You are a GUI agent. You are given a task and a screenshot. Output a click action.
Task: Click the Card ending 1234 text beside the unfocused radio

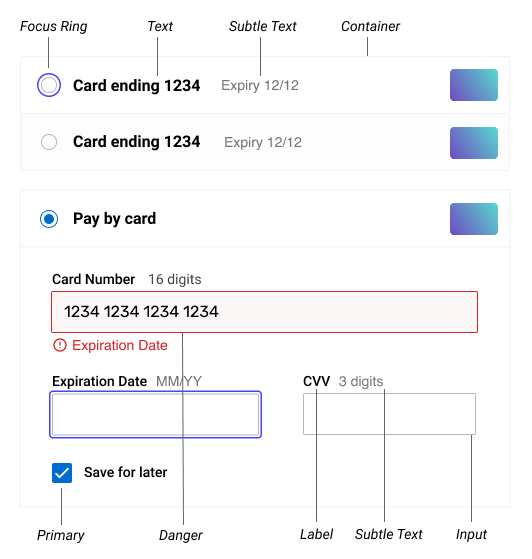[137, 142]
